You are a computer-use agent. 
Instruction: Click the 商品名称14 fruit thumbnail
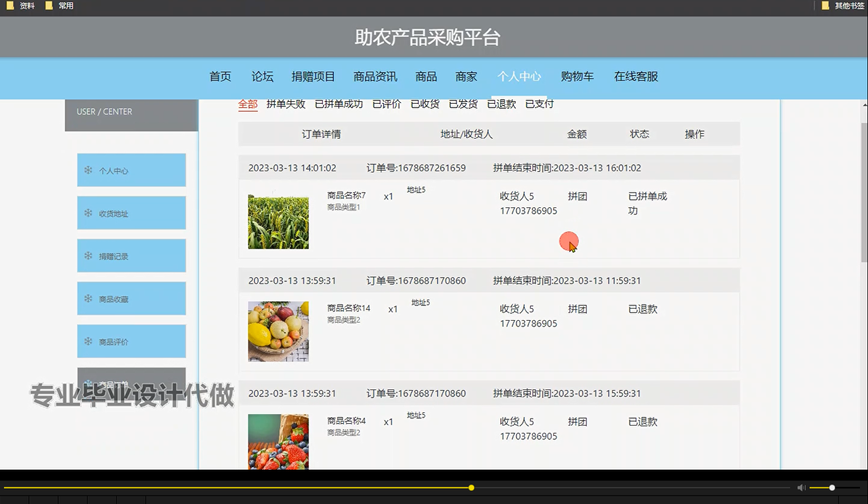click(x=278, y=331)
